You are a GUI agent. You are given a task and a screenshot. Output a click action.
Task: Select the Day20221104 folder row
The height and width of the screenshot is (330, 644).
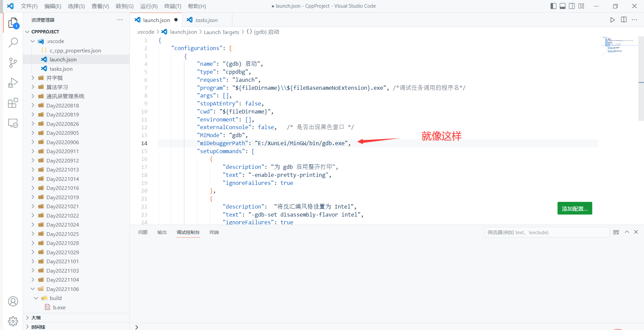[x=76, y=280]
